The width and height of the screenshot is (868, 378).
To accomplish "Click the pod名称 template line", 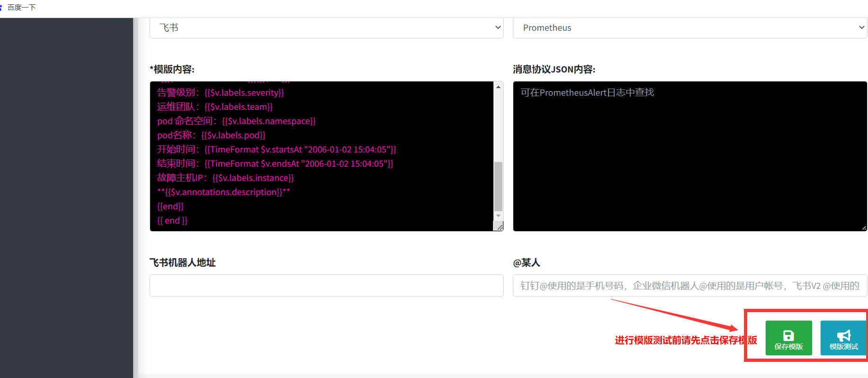I will point(211,135).
